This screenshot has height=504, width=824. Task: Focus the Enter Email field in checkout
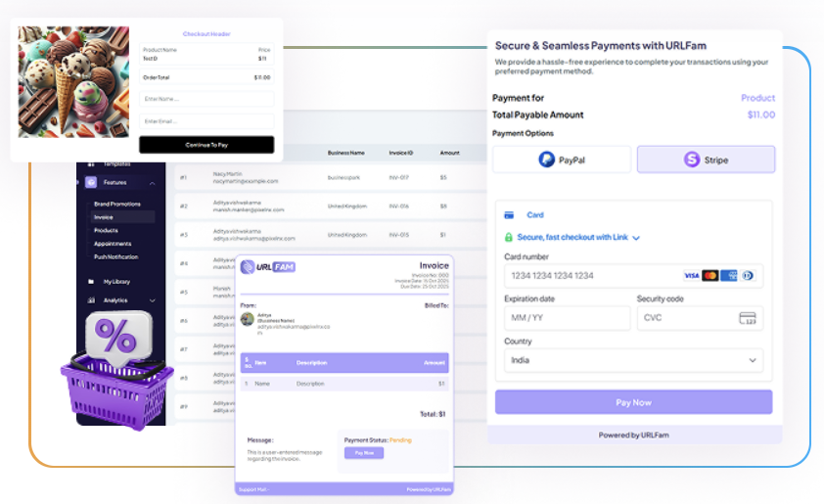pyautogui.click(x=206, y=121)
